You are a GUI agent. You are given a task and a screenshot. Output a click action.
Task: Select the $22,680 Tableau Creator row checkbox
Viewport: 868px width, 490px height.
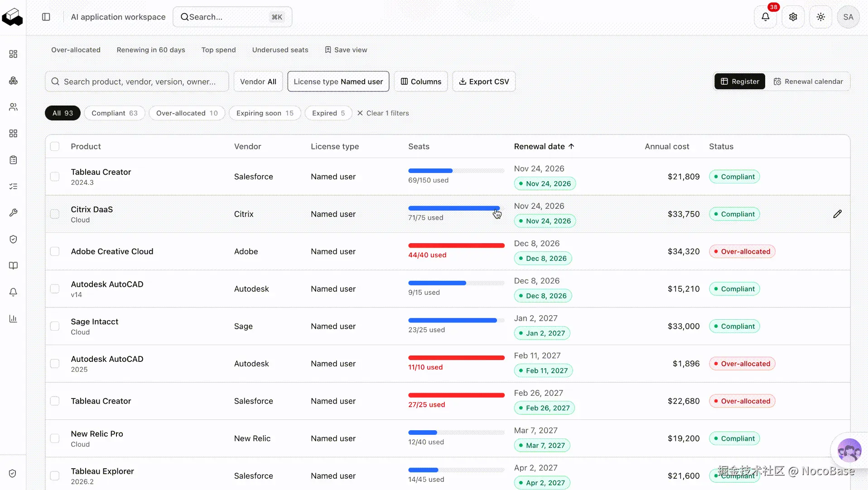(55, 401)
